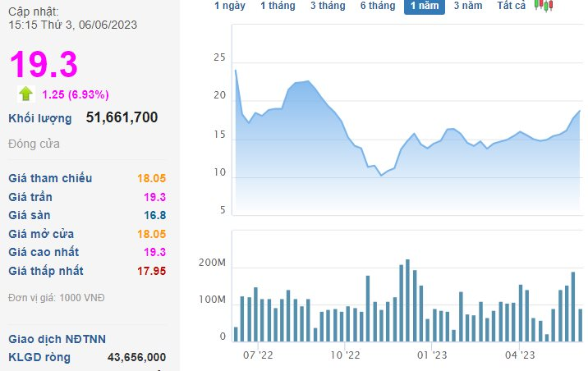588x371 pixels.
Task: Click the tallest volume bar near 01 '23
Action: coord(407,300)
